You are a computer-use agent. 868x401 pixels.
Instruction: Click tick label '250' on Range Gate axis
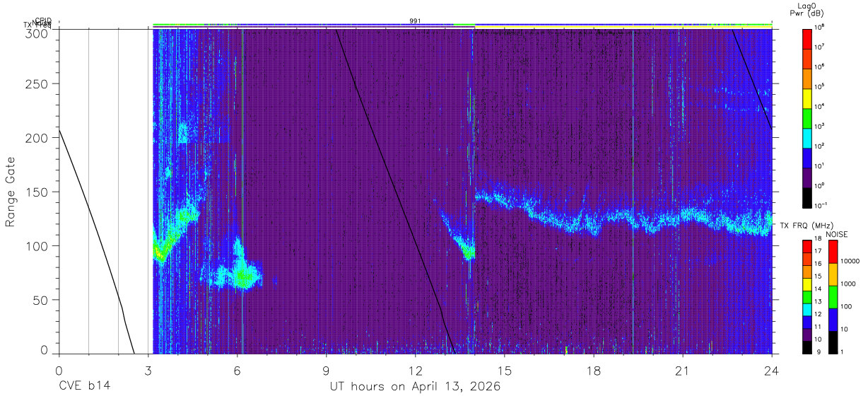pyautogui.click(x=38, y=84)
